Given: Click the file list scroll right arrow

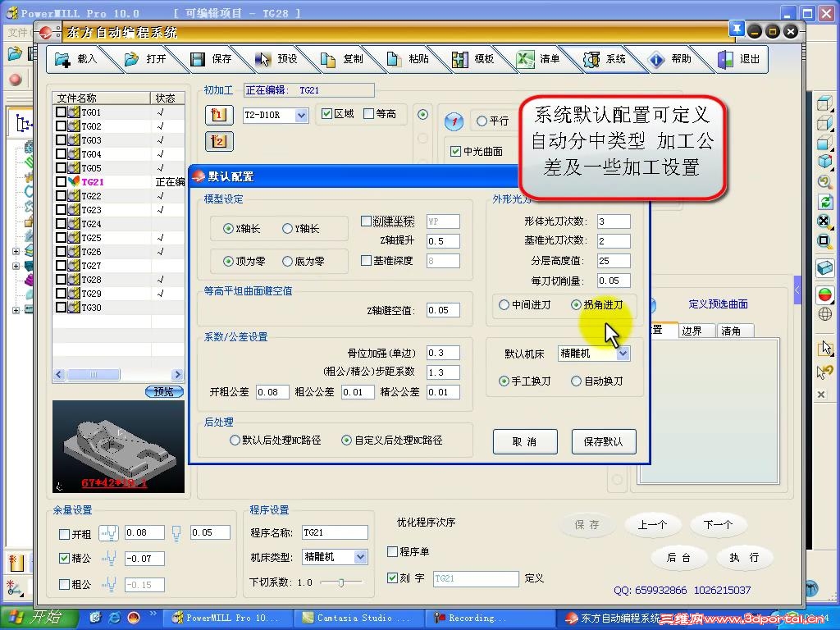Looking at the screenshot, I should point(177,374).
